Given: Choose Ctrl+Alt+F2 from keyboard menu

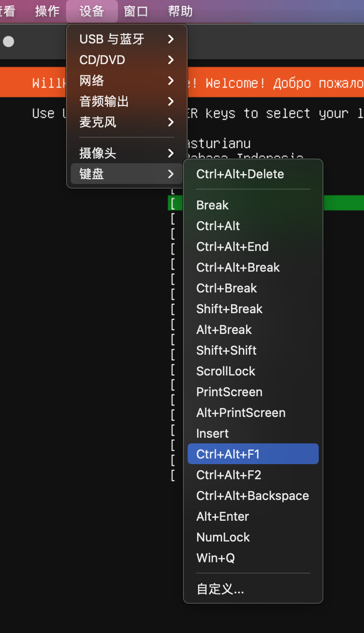Looking at the screenshot, I should coord(229,475).
